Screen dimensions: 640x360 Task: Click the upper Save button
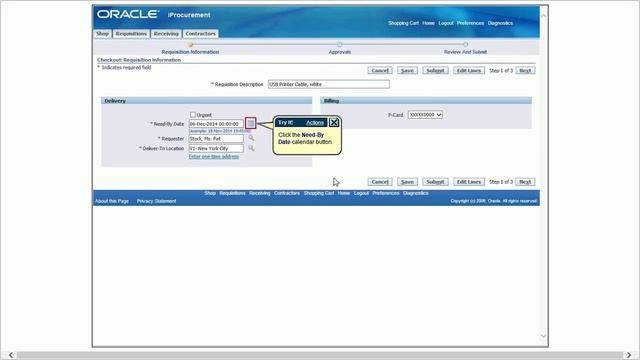tap(407, 71)
